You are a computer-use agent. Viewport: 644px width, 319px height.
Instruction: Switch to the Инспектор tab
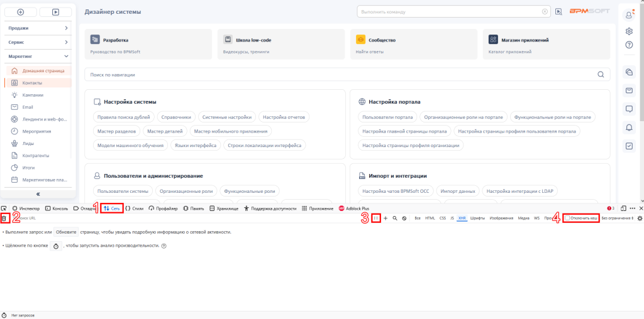(26, 208)
